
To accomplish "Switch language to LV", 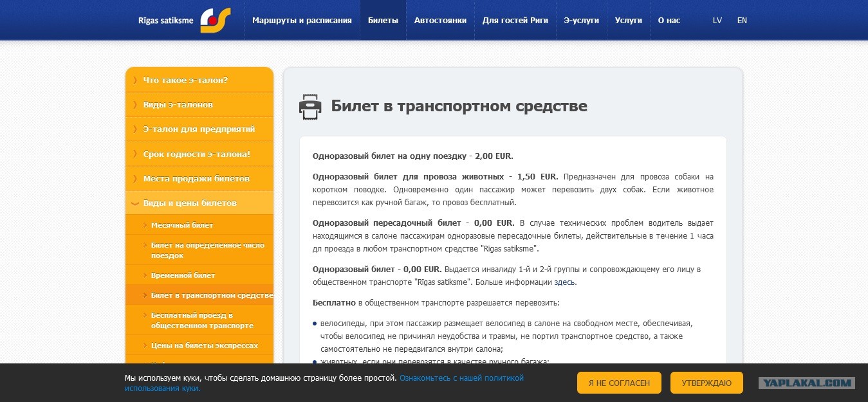I will 717,21.
